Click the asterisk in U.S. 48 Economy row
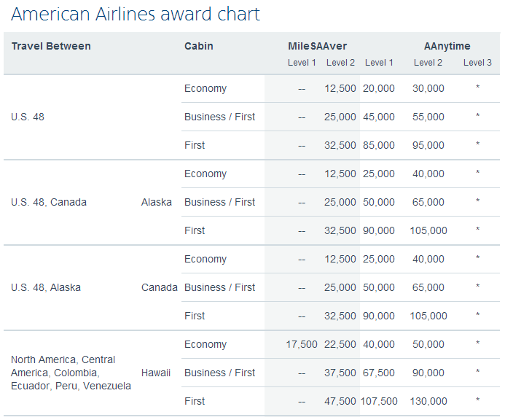The image size is (505, 420). point(477,87)
